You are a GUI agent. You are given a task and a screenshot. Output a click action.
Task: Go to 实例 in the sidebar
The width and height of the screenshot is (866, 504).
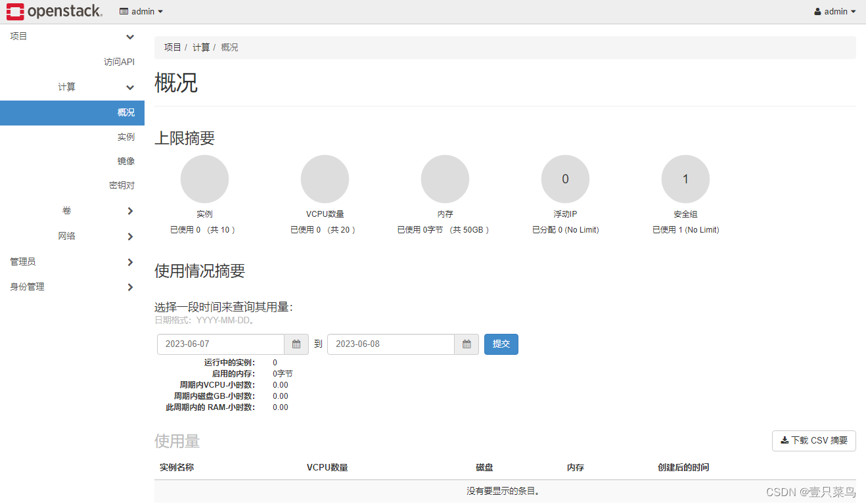[x=126, y=137]
